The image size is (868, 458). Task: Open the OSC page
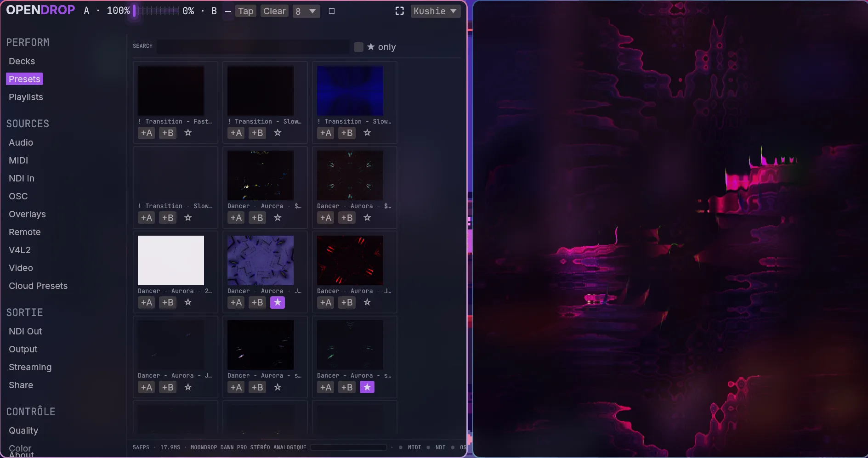18,196
